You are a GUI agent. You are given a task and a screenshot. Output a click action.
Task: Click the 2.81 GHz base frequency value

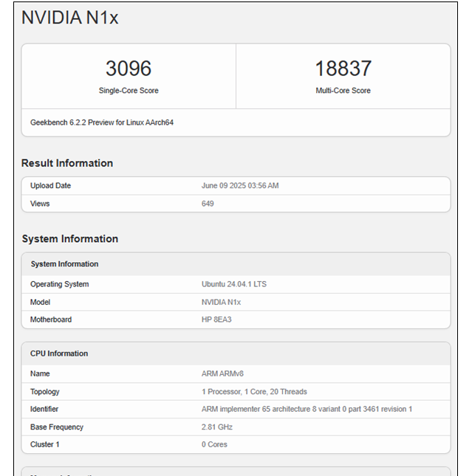216,427
